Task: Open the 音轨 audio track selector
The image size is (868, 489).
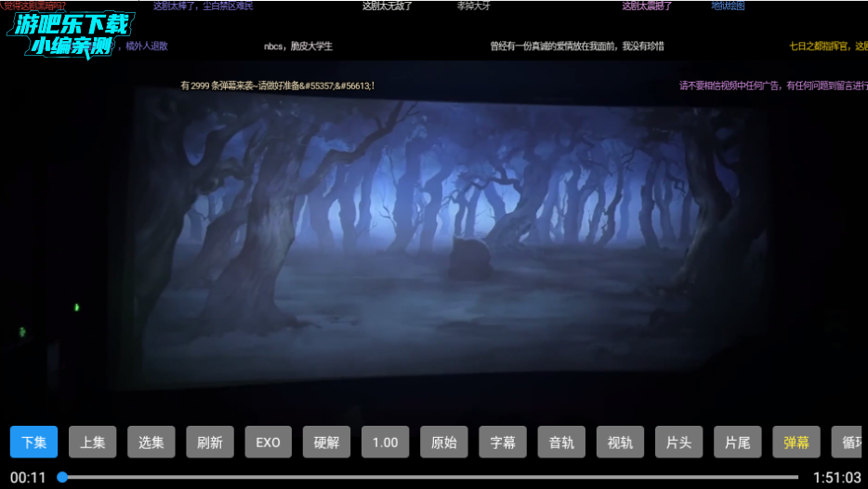Action: click(561, 442)
